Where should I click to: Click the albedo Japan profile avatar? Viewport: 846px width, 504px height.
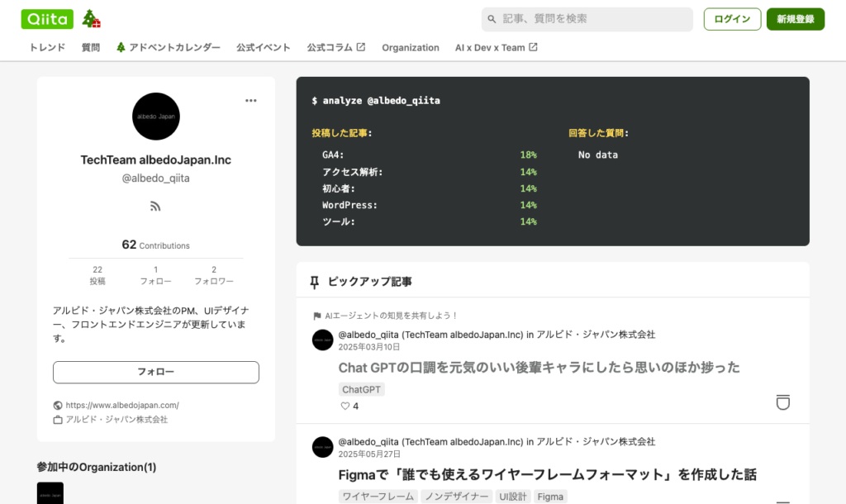tap(156, 116)
